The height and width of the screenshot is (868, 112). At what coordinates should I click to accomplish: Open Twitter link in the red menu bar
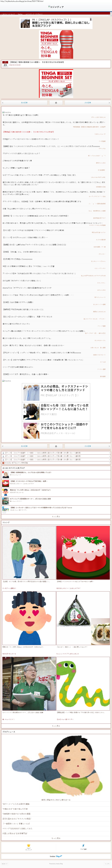click(x=20, y=14)
